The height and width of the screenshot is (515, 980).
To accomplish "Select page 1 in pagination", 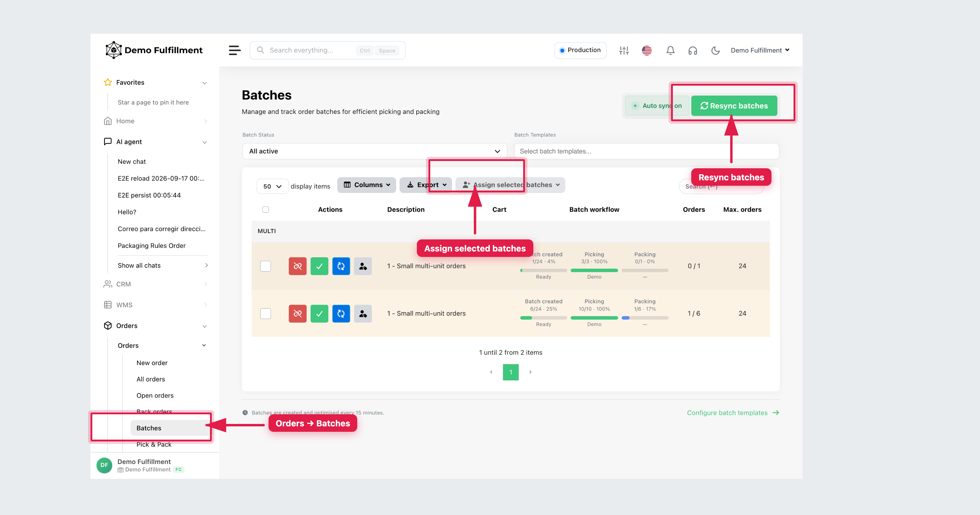I will click(x=511, y=372).
